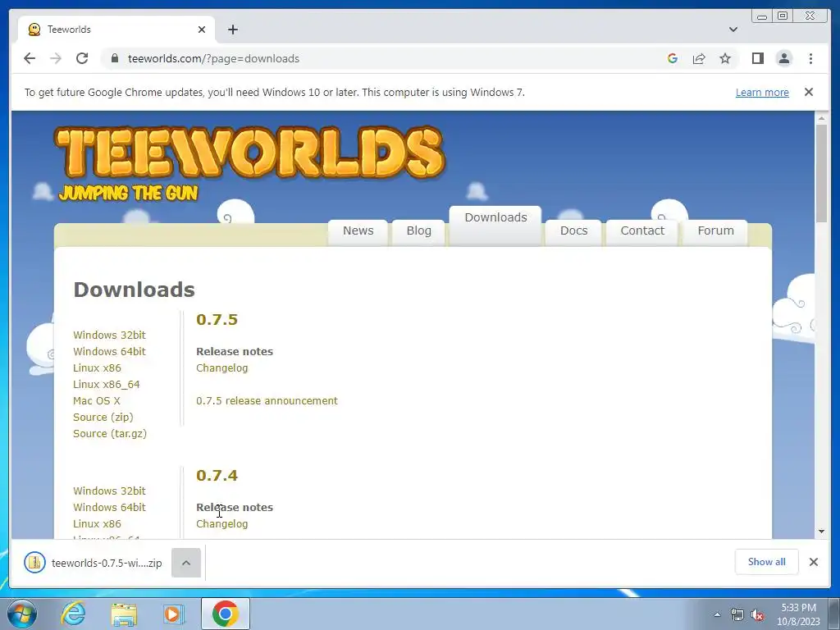Screen dimensions: 840x630
Task: Click the Teeworlds logo banner
Action: click(x=249, y=162)
